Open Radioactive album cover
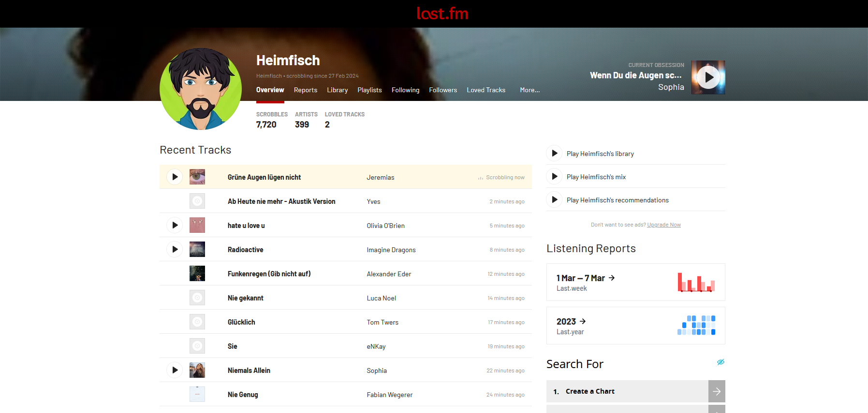The image size is (868, 413). pyautogui.click(x=197, y=249)
